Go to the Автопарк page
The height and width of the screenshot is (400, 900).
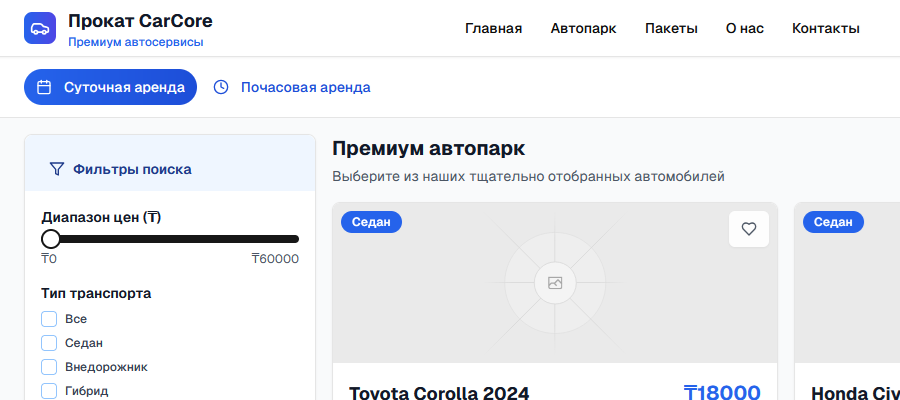[x=583, y=29]
